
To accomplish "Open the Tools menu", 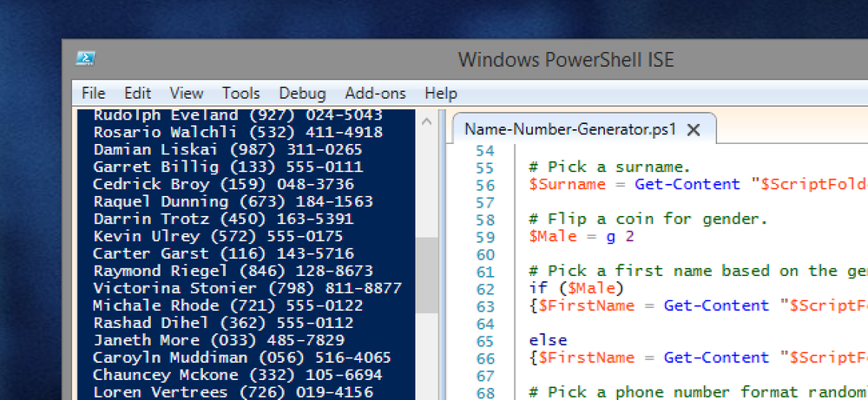I will (240, 93).
